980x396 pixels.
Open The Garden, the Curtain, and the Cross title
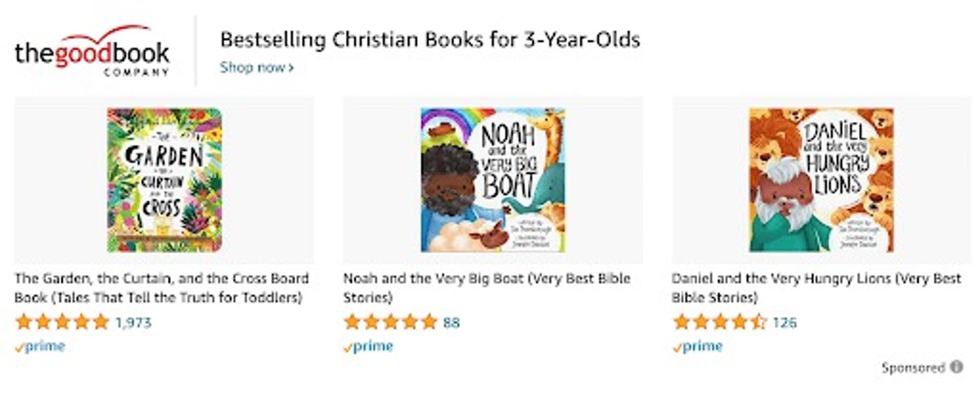coord(161,288)
